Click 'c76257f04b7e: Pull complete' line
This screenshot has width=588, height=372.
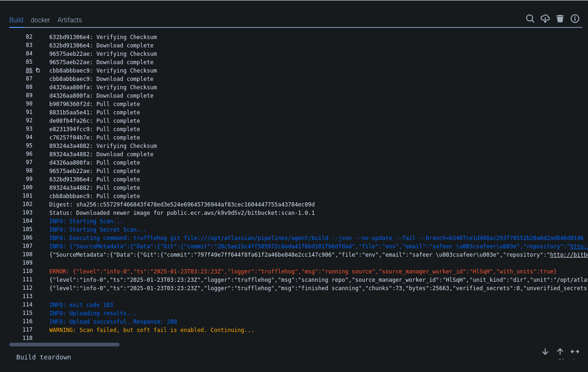(94, 138)
